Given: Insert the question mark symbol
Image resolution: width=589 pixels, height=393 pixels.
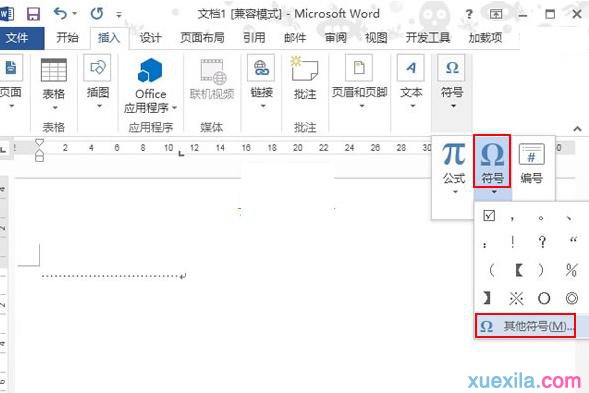Looking at the screenshot, I should tap(542, 241).
